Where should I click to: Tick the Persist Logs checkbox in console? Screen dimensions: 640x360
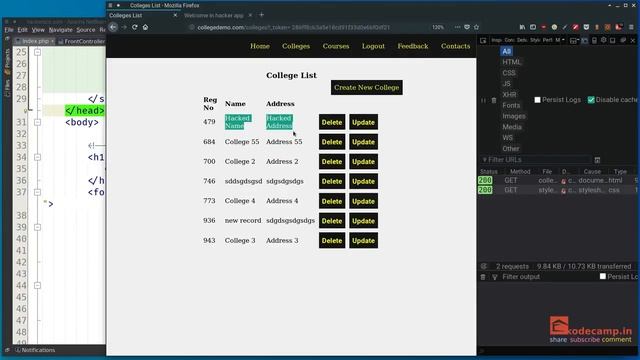[x=602, y=276]
